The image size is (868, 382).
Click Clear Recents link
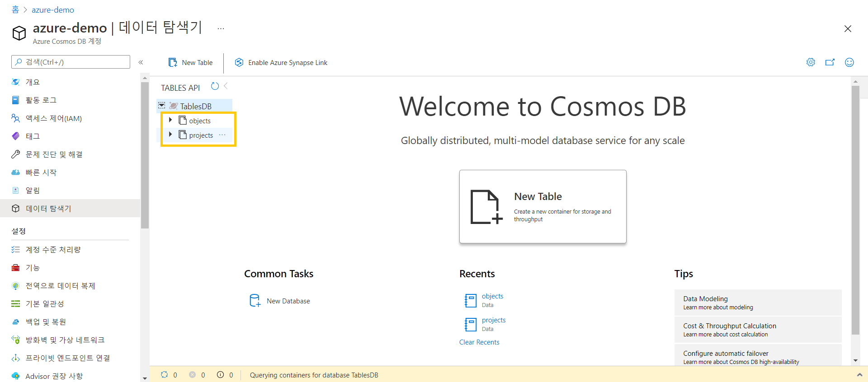tap(479, 342)
